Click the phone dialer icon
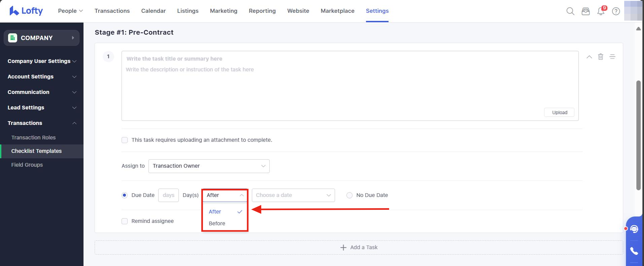The width and height of the screenshot is (644, 266). (634, 251)
